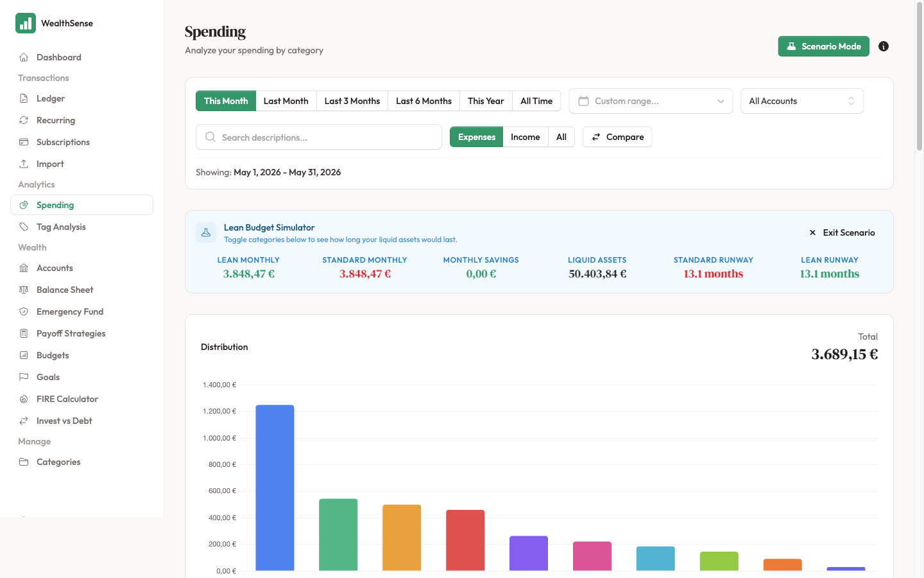Click the Emergency Fund shield icon
Viewport: 924px width, 578px height.
(x=24, y=311)
